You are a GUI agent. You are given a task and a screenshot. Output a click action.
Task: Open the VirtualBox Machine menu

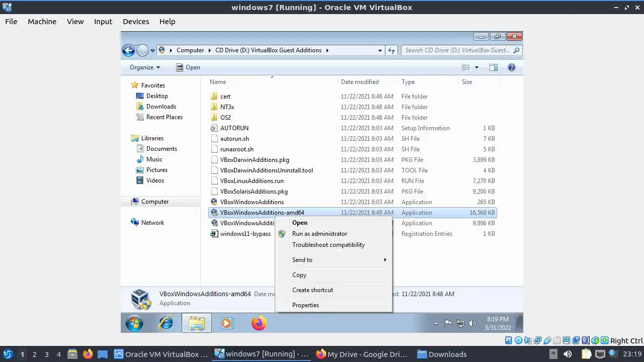point(42,22)
